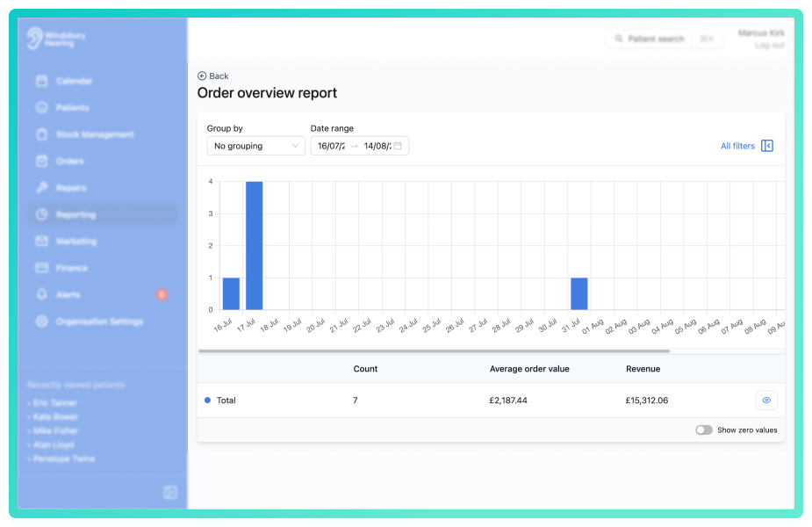
Task: Open recently viewed patient Kate Bower
Action: click(x=55, y=416)
